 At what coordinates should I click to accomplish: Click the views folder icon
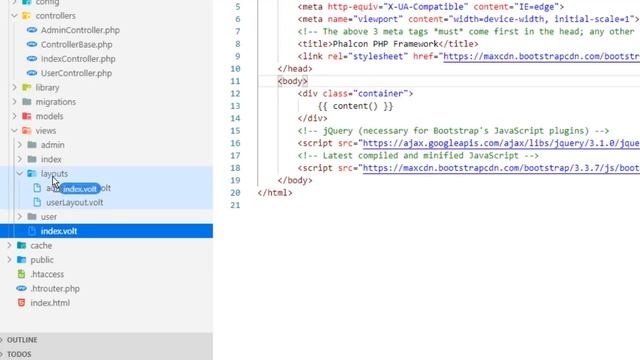point(27,131)
